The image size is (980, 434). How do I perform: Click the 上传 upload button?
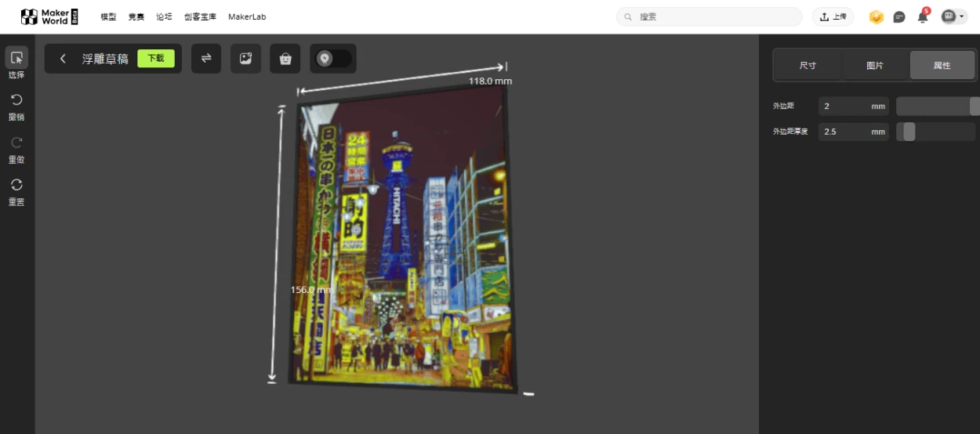click(833, 16)
